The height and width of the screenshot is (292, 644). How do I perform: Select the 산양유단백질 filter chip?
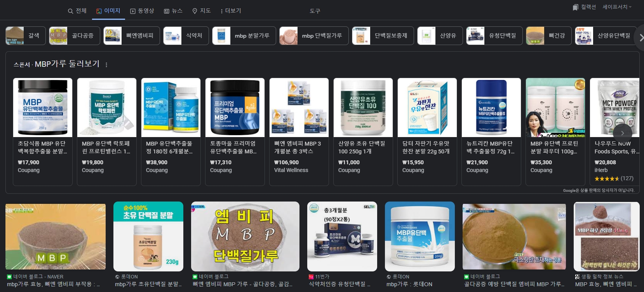[x=606, y=36]
